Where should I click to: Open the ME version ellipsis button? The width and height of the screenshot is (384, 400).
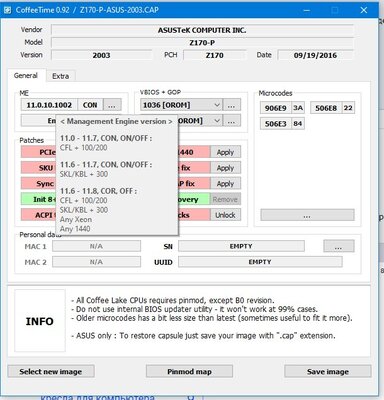(x=112, y=105)
